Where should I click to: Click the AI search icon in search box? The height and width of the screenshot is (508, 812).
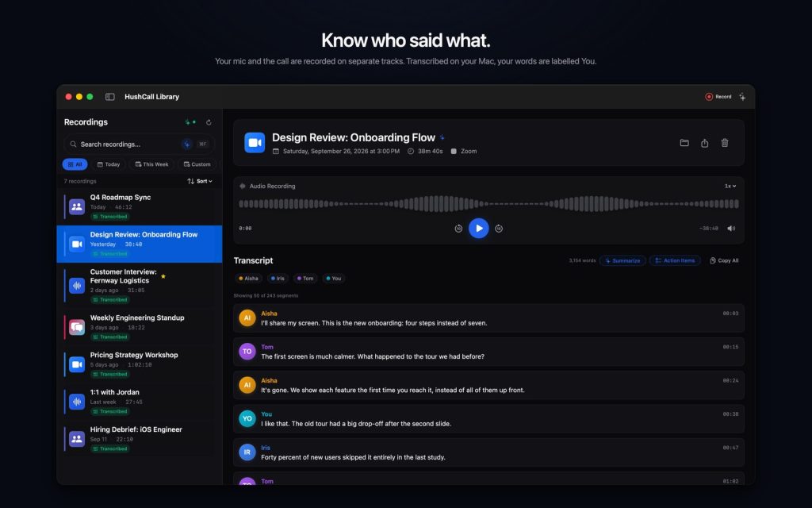(x=187, y=144)
